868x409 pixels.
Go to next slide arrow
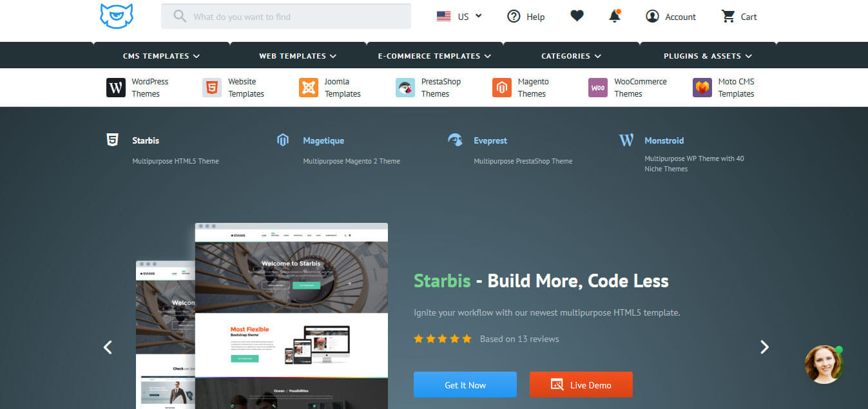pos(764,347)
